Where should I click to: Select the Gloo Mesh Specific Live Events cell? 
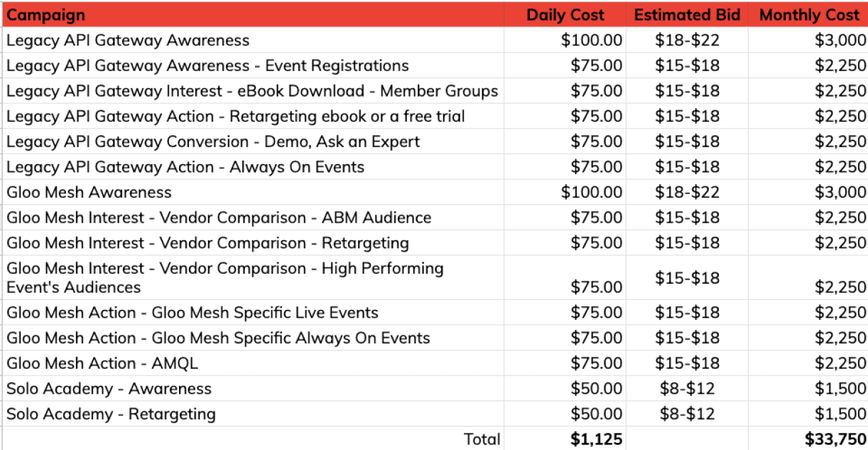192,313
